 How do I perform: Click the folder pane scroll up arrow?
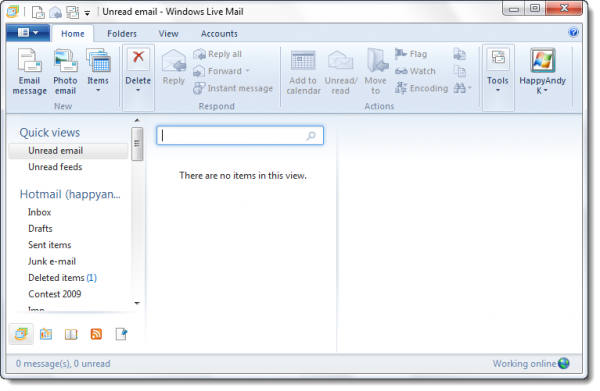point(137,121)
